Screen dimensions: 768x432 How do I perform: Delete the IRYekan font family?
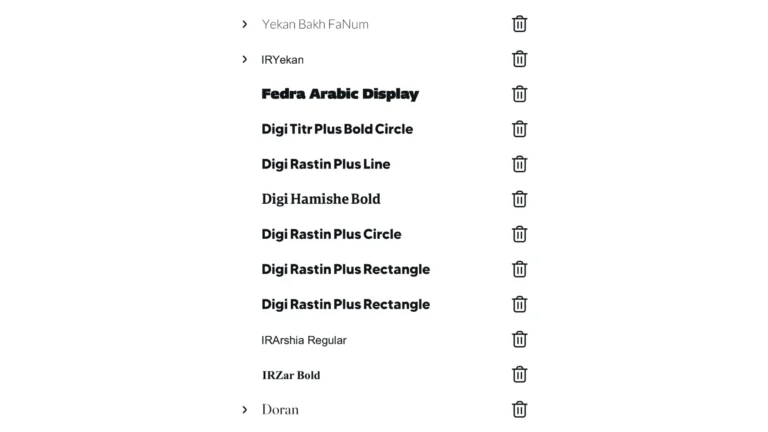pyautogui.click(x=519, y=59)
